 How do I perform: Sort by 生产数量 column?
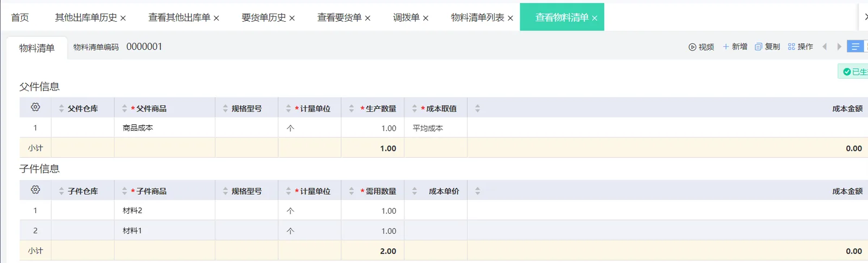pyautogui.click(x=352, y=108)
